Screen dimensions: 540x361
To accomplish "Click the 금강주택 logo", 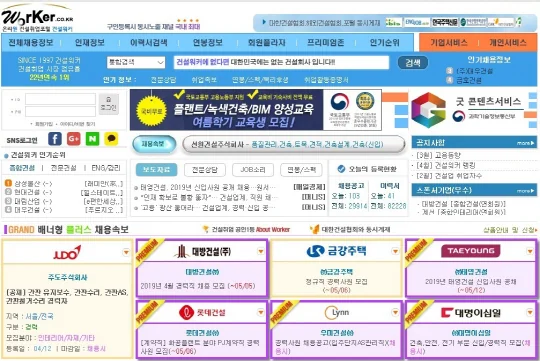I will pyautogui.click(x=336, y=251).
